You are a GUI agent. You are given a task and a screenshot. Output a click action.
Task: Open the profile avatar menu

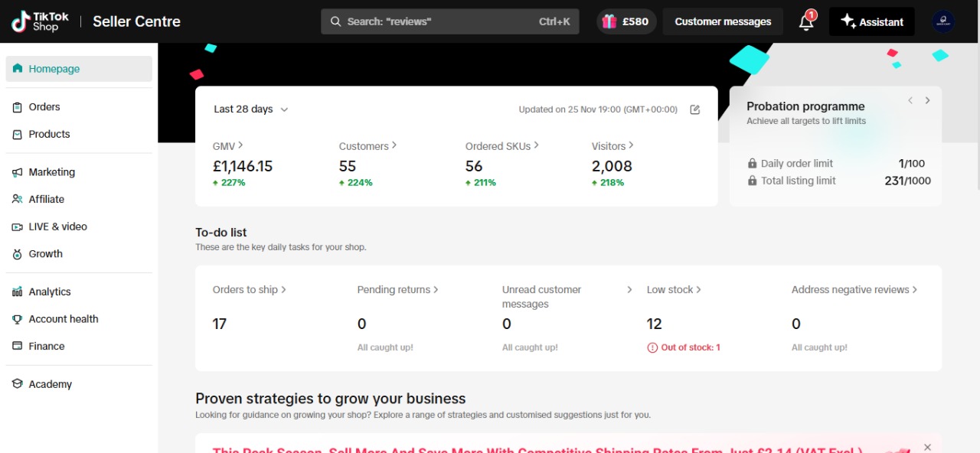943,21
